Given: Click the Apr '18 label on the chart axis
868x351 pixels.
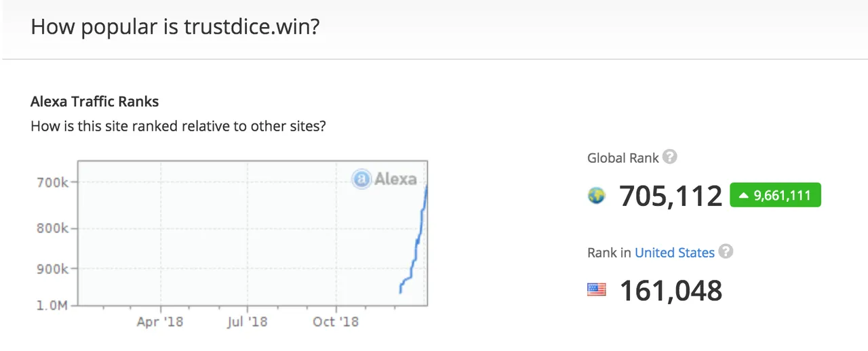Looking at the screenshot, I should [x=160, y=321].
